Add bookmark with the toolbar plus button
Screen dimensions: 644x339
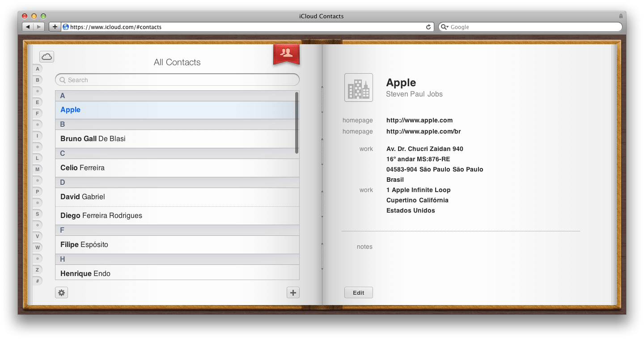pyautogui.click(x=55, y=27)
